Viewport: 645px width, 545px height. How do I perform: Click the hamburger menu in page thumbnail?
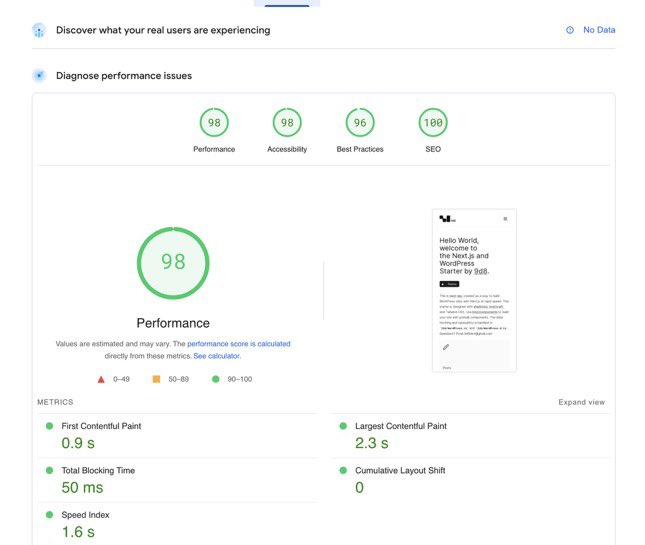pos(505,219)
